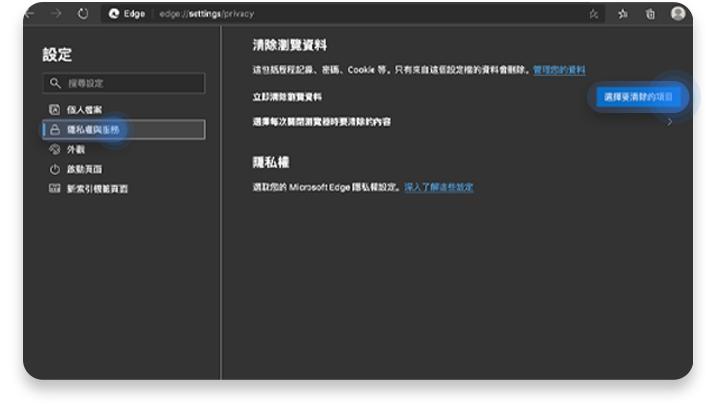Screen dimensions: 718x404
Task: Expand chevron for 選擇每次關閉瀏覽器時要清除的內容
Action: pos(669,122)
